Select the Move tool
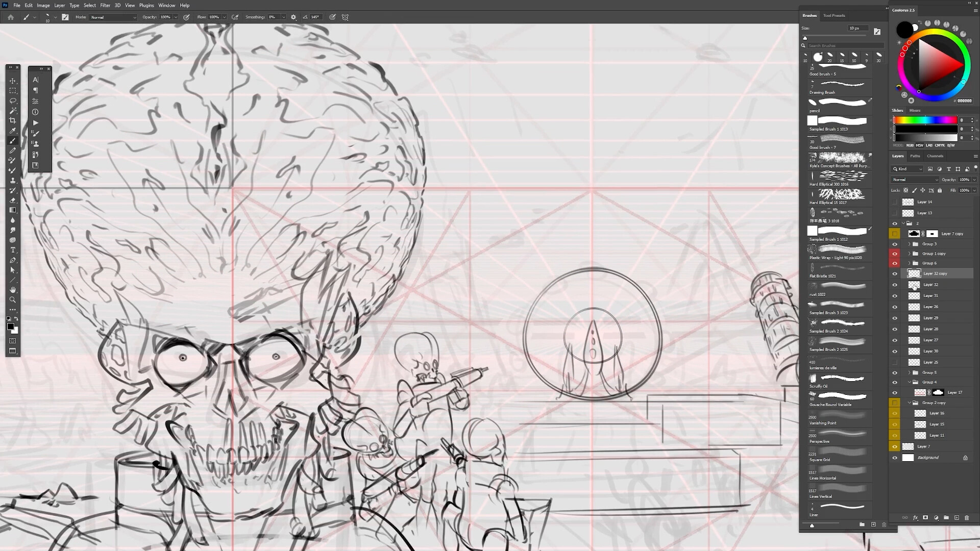The width and height of the screenshot is (980, 551). [x=13, y=80]
